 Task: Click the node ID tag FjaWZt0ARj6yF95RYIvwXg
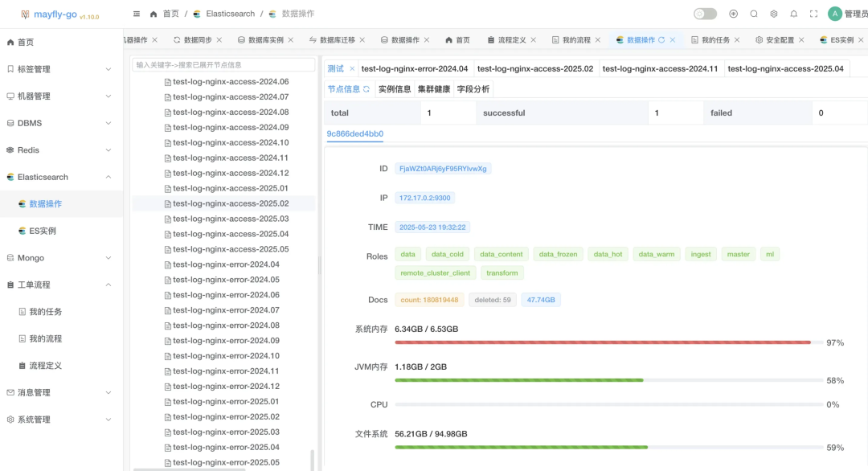[x=443, y=169]
